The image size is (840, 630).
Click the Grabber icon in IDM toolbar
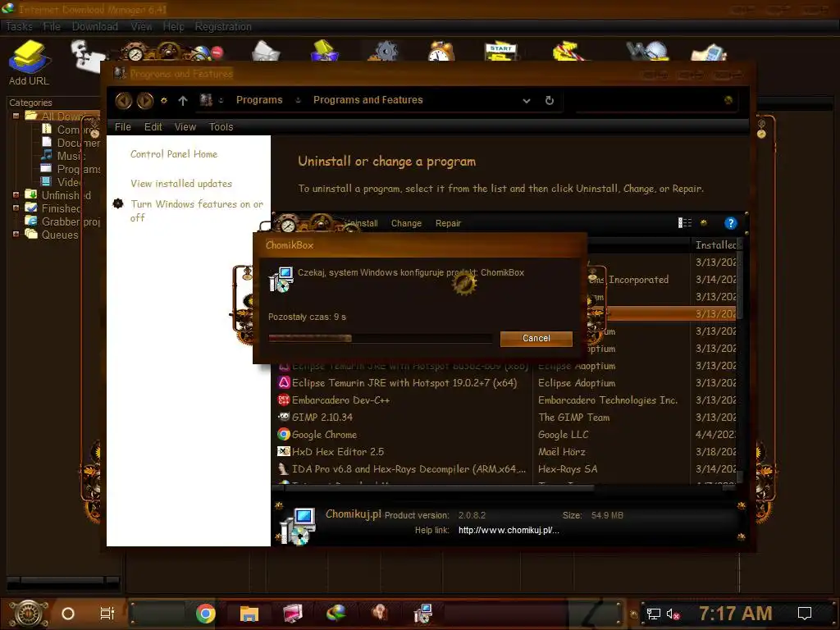point(648,52)
